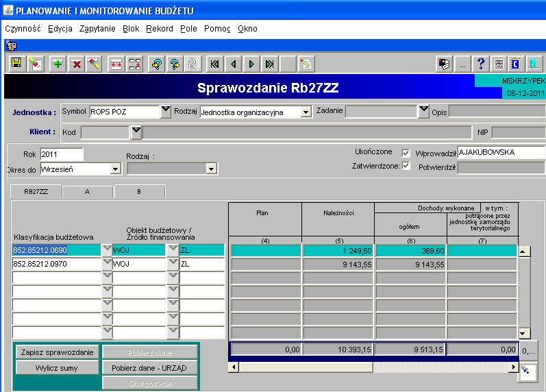The image size is (546, 392).
Task: Click the small window icon under menu bar
Action: pos(11,45)
